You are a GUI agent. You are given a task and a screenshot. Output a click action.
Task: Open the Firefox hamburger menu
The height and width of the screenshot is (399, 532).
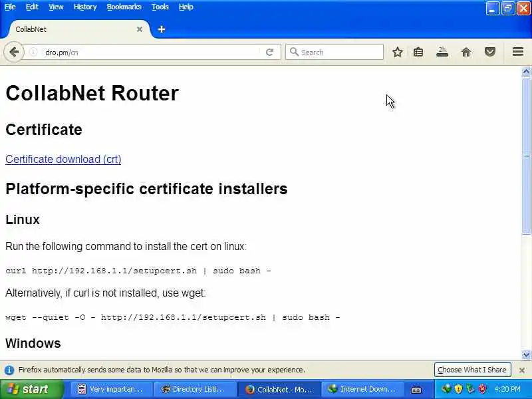(518, 52)
